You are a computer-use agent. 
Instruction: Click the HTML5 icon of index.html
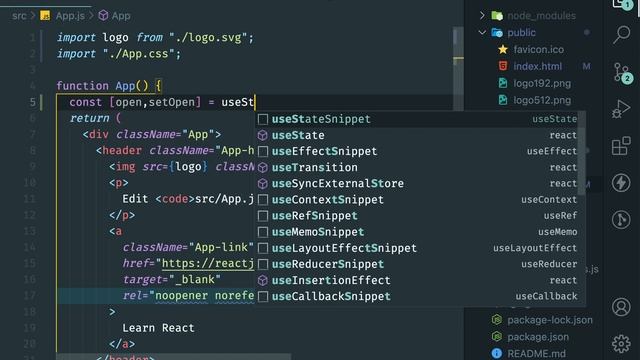[x=503, y=66]
